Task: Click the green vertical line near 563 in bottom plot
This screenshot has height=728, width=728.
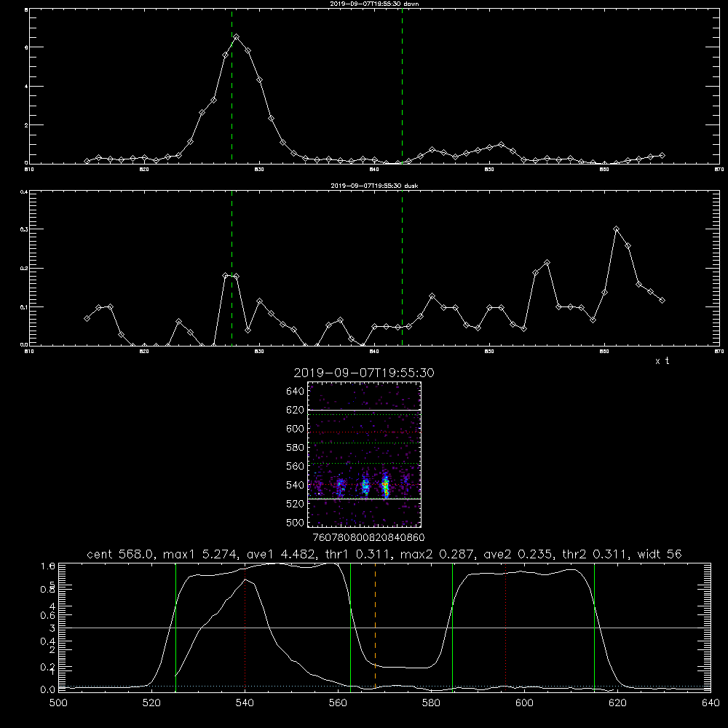Action: pyautogui.click(x=351, y=628)
